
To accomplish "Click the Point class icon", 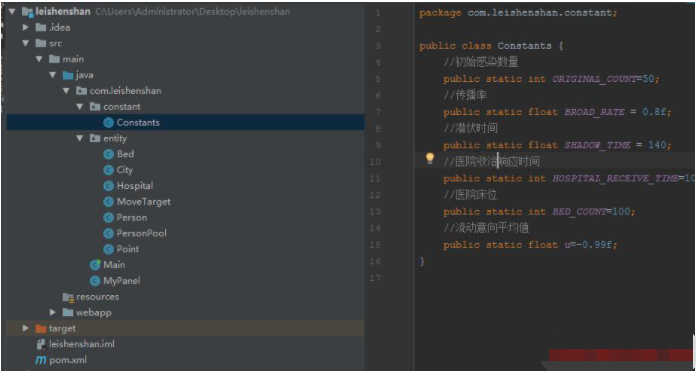I will point(108,249).
